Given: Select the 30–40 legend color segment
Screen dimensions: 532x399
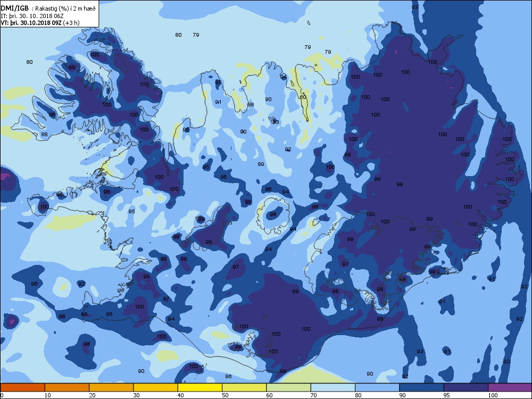Looking at the screenshot, I should (x=156, y=387).
